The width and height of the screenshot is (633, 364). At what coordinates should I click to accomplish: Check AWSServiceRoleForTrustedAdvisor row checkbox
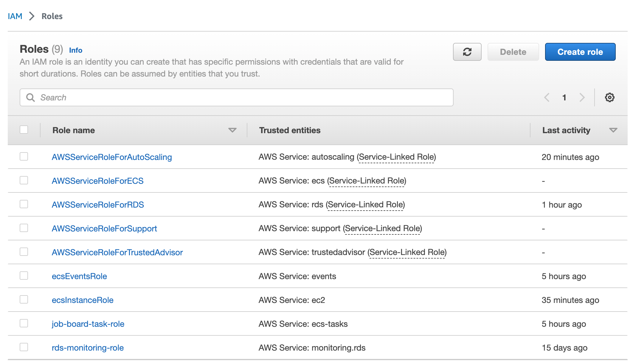[24, 252]
